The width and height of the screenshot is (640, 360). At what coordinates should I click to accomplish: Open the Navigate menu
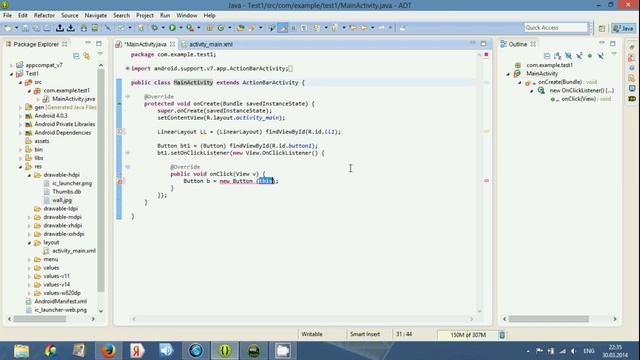click(96, 16)
